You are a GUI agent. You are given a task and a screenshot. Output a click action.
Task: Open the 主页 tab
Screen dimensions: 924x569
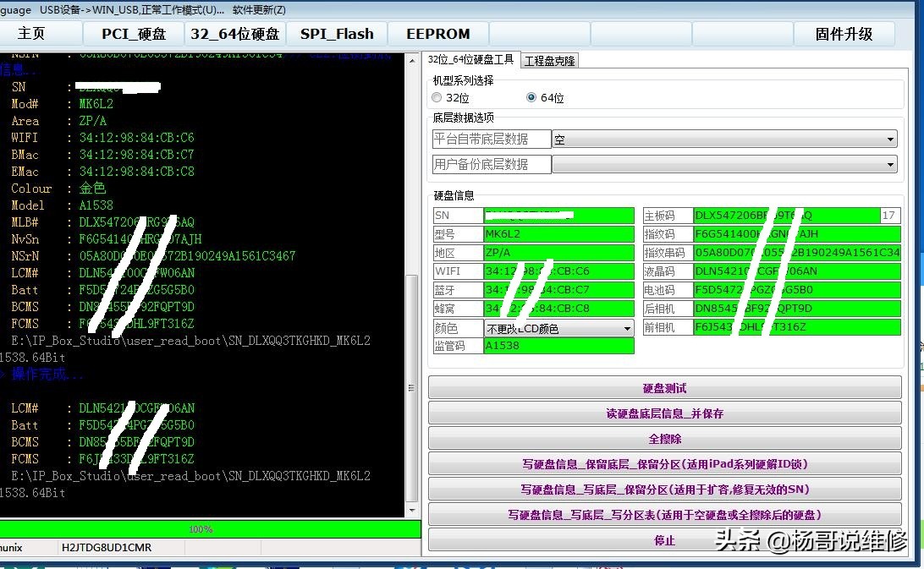pyautogui.click(x=30, y=33)
